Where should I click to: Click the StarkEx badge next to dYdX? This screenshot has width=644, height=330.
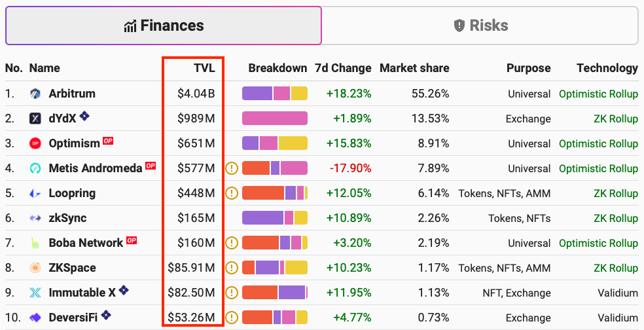84,117
